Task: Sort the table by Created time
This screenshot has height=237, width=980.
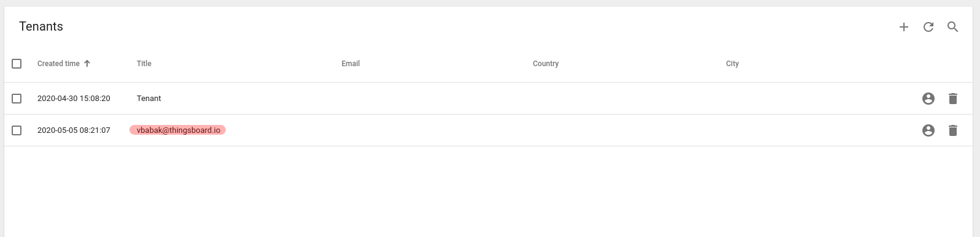Action: 58,64
